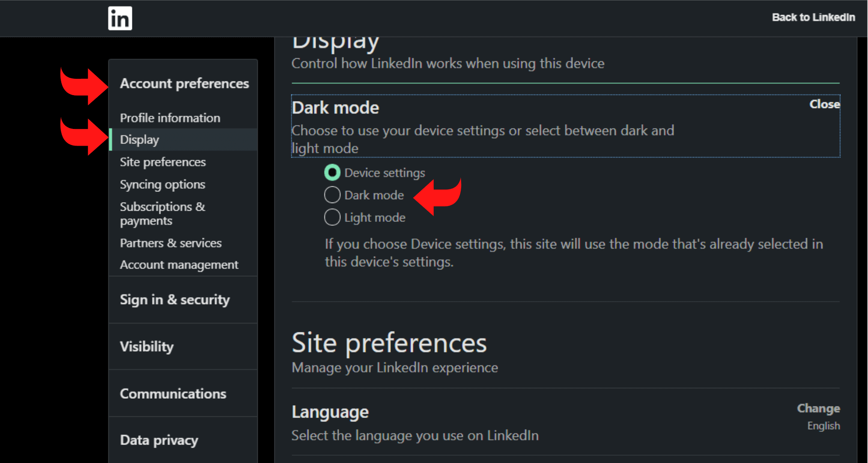Enable Dark mode radio button
Image resolution: width=868 pixels, height=463 pixels.
click(x=332, y=195)
